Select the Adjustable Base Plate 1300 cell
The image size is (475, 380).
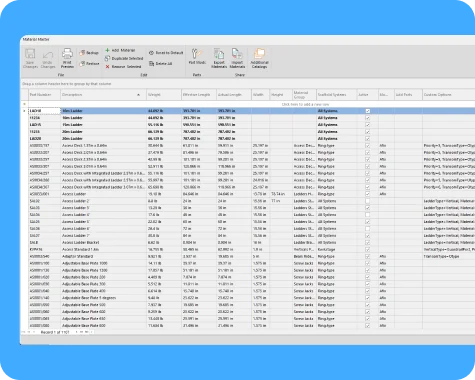click(103, 270)
